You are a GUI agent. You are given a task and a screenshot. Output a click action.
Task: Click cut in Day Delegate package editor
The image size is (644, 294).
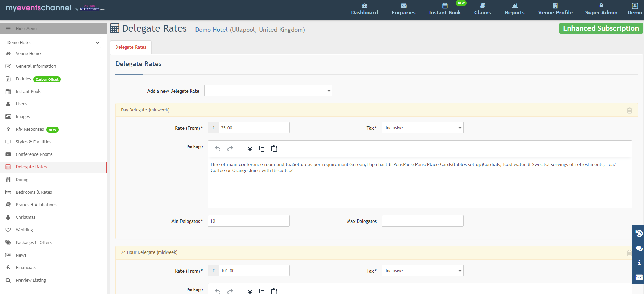pos(250,149)
